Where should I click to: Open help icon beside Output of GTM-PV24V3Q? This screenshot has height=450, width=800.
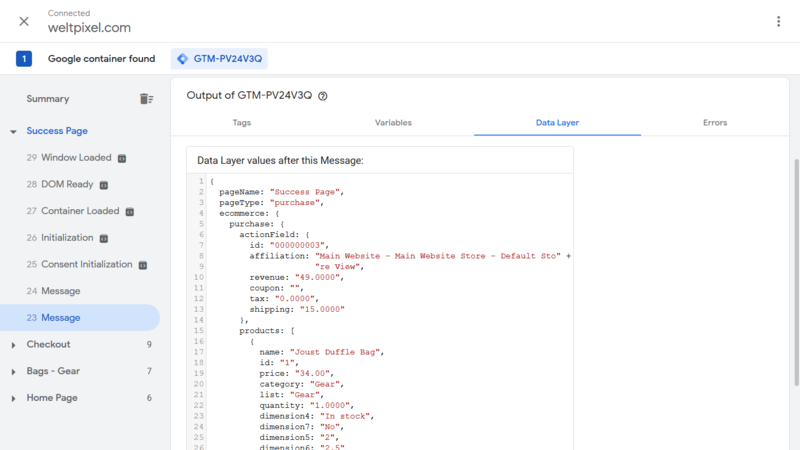click(x=322, y=96)
